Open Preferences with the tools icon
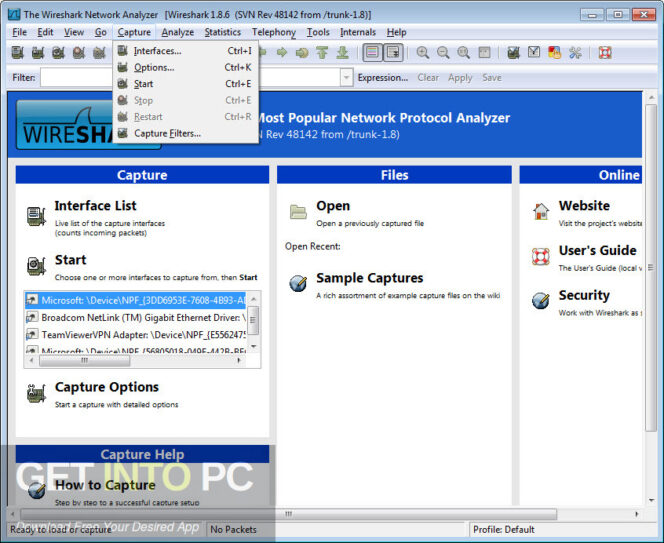Image resolution: width=664 pixels, height=543 pixels. tap(575, 53)
